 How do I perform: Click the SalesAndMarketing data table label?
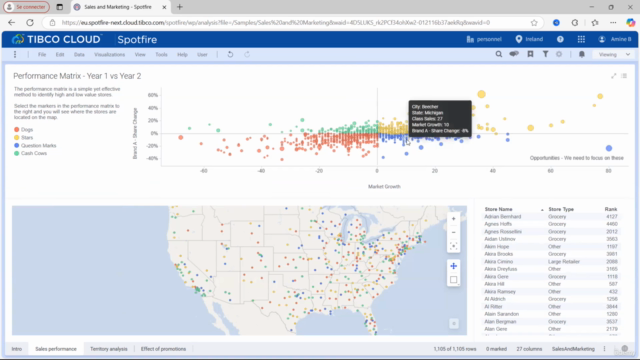tap(573, 349)
